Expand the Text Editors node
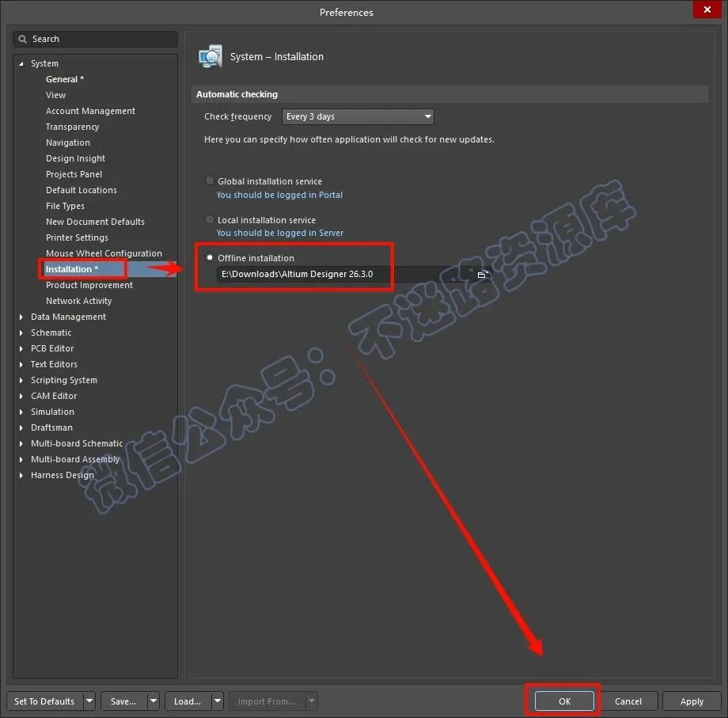728x718 pixels. (x=21, y=364)
